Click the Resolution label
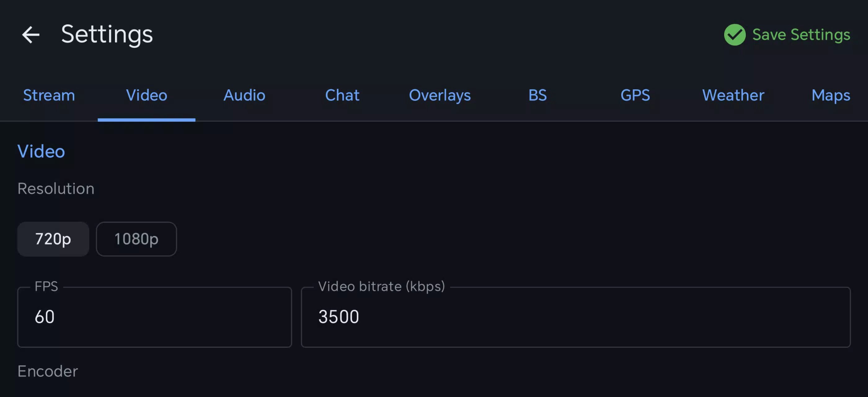 56,188
